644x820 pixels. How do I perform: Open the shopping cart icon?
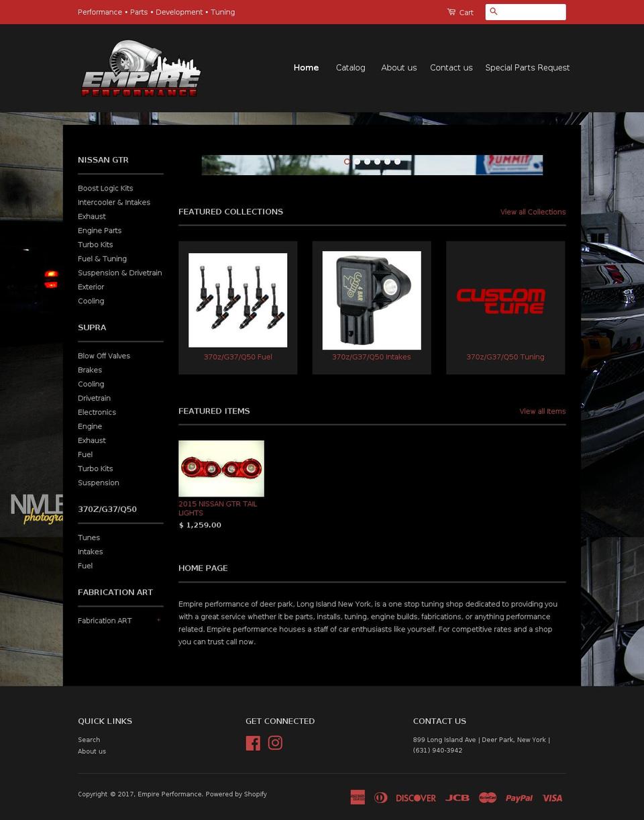click(451, 11)
